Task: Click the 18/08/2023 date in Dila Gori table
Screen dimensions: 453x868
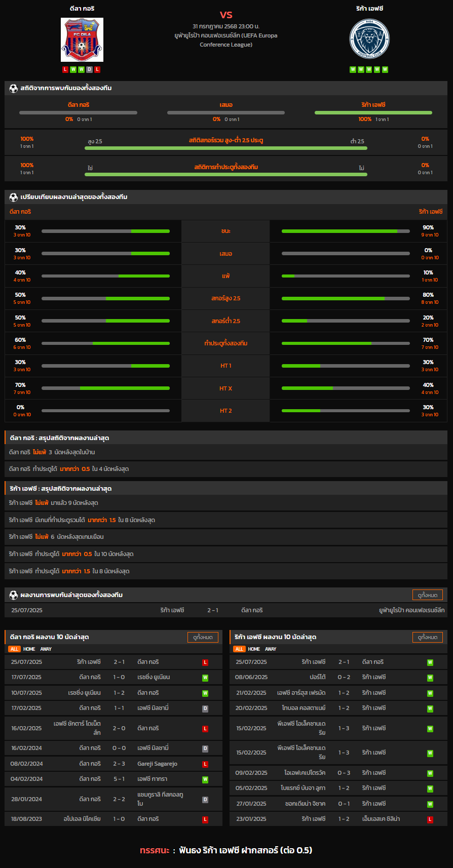Action: pyautogui.click(x=27, y=819)
